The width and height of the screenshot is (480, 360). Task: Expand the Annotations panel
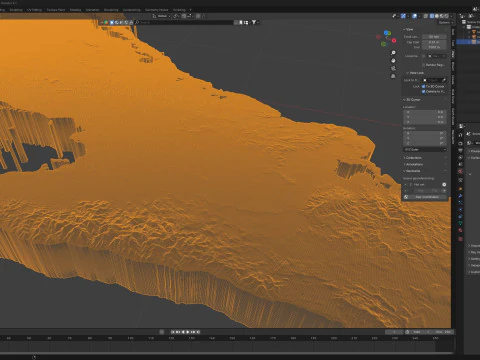click(413, 164)
